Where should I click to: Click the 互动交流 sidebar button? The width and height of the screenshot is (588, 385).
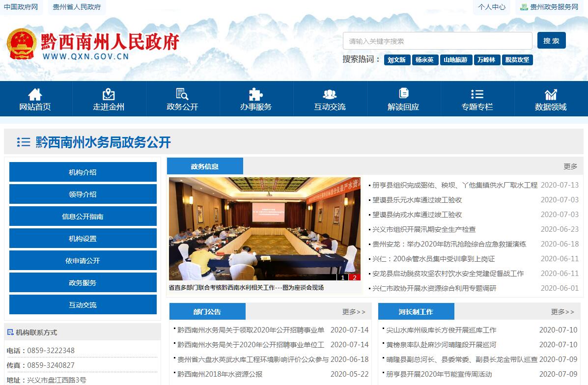point(83,305)
